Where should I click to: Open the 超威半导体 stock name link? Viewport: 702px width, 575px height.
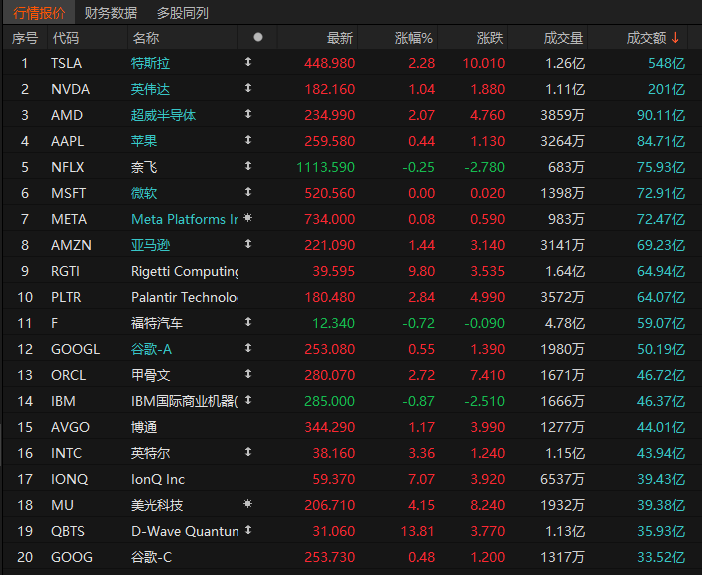(x=163, y=115)
